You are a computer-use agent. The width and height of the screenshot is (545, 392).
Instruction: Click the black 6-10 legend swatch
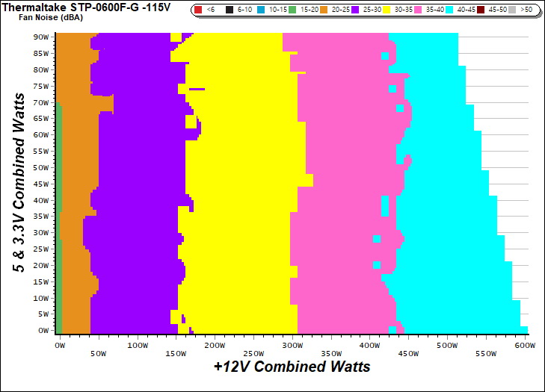229,10
